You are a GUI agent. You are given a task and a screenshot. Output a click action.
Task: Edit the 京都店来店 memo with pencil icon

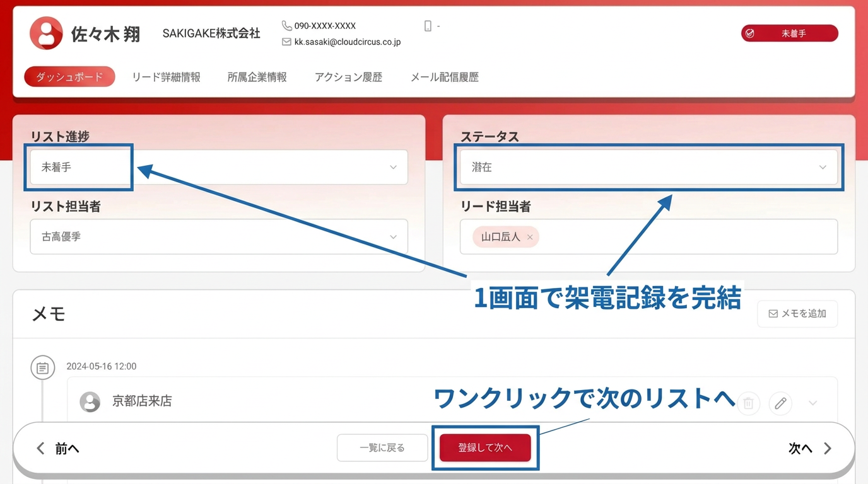tap(780, 403)
